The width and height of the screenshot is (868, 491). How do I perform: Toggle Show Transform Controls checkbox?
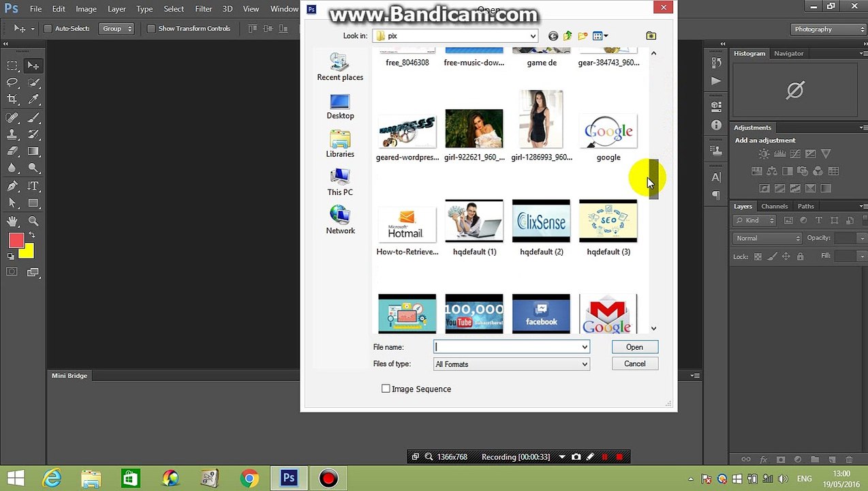[x=151, y=29]
